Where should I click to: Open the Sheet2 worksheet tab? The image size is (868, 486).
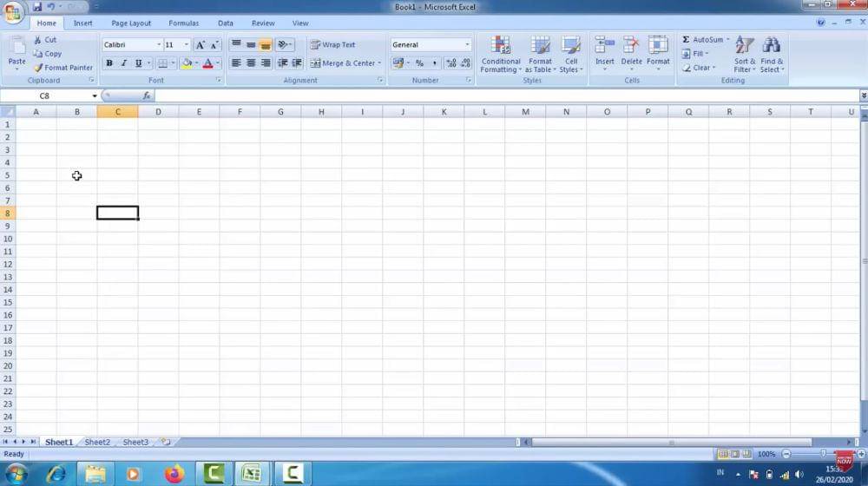[x=97, y=443]
